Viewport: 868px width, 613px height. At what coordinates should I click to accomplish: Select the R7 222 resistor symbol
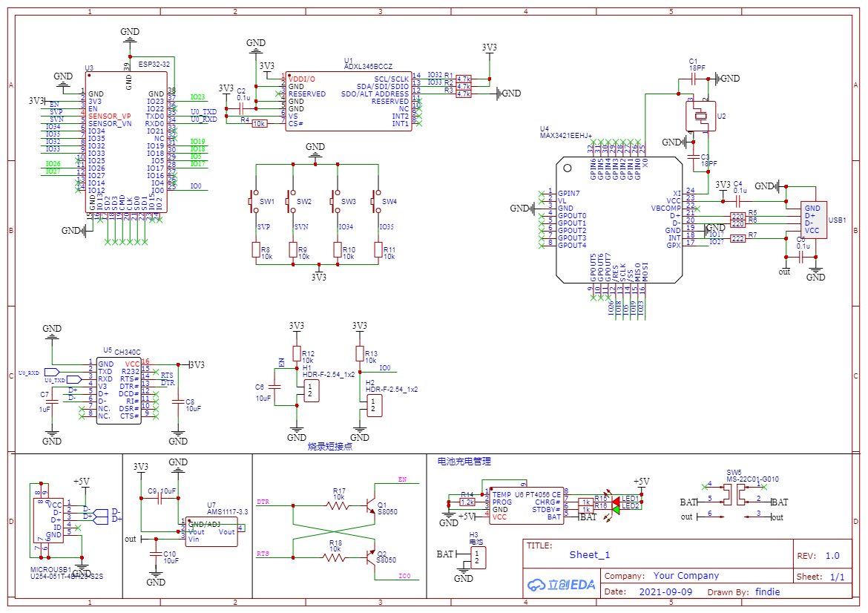pos(738,239)
